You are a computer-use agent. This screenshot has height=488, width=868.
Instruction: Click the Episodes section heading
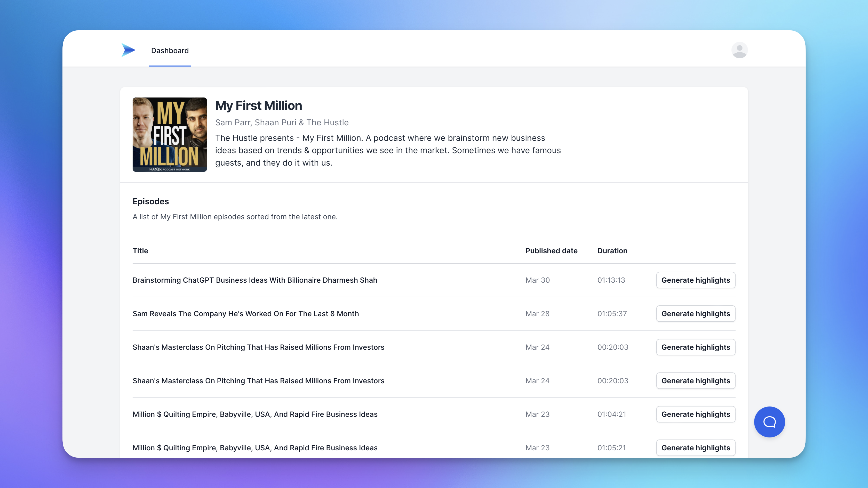(x=151, y=201)
